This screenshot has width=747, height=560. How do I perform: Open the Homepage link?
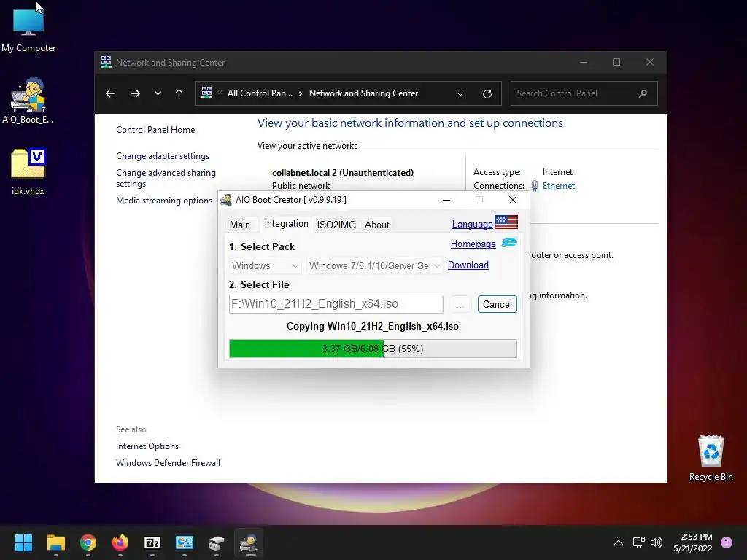(x=473, y=244)
